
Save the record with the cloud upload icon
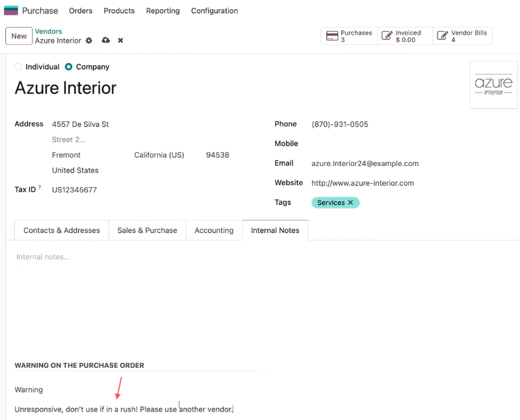[106, 40]
